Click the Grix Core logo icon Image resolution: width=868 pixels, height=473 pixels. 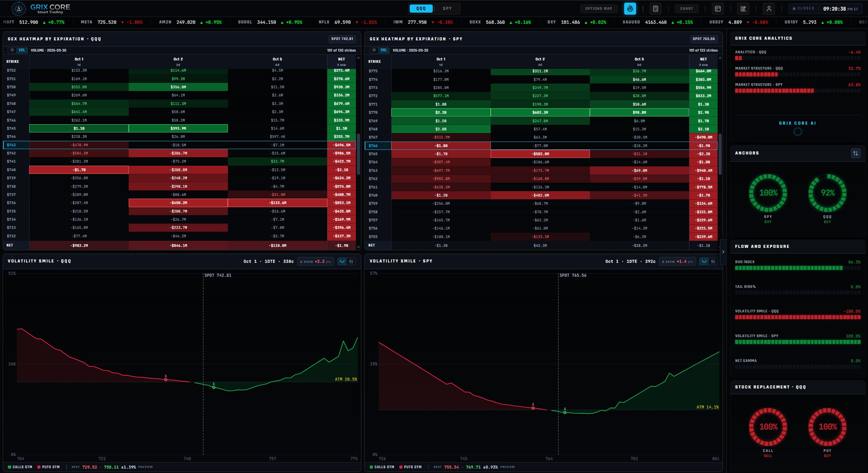click(x=19, y=9)
